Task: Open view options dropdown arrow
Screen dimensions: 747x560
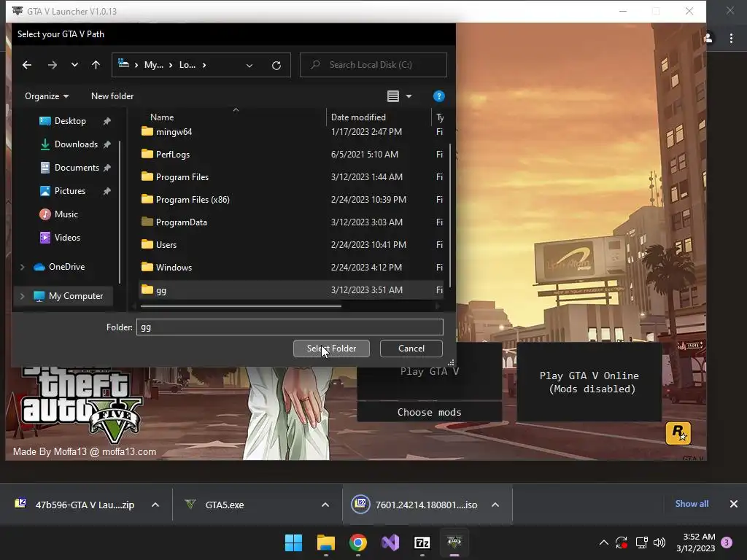Action: click(x=409, y=96)
